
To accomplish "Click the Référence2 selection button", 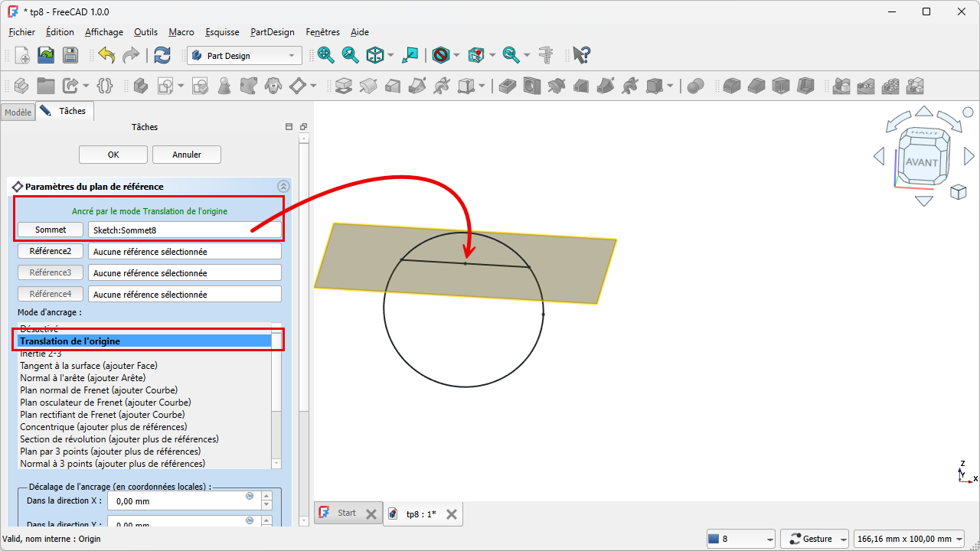I will [51, 251].
